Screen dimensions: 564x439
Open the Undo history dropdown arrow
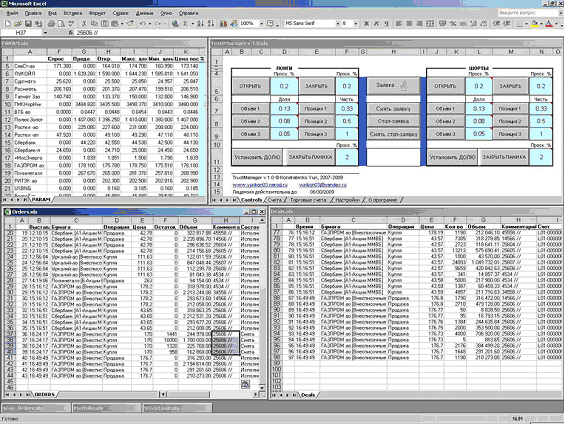(150, 24)
